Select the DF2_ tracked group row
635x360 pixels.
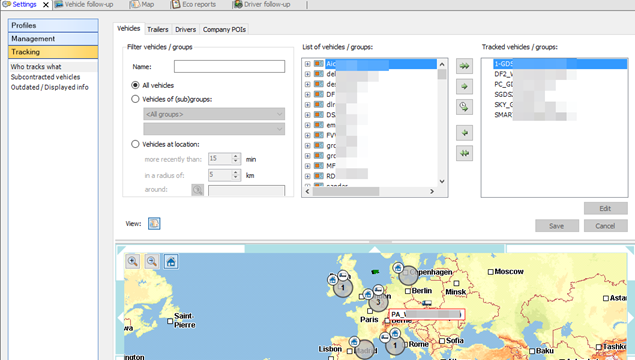(535, 74)
